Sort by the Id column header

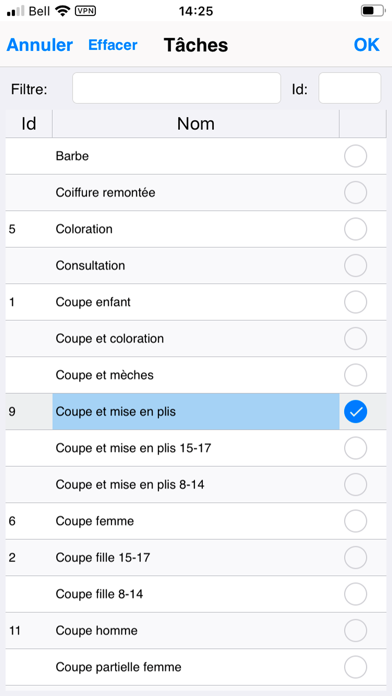[x=29, y=124]
